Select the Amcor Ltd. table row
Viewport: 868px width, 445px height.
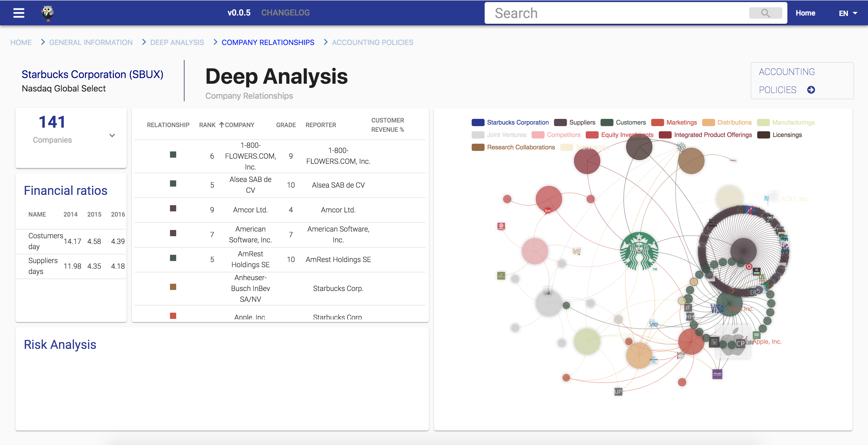(280, 210)
